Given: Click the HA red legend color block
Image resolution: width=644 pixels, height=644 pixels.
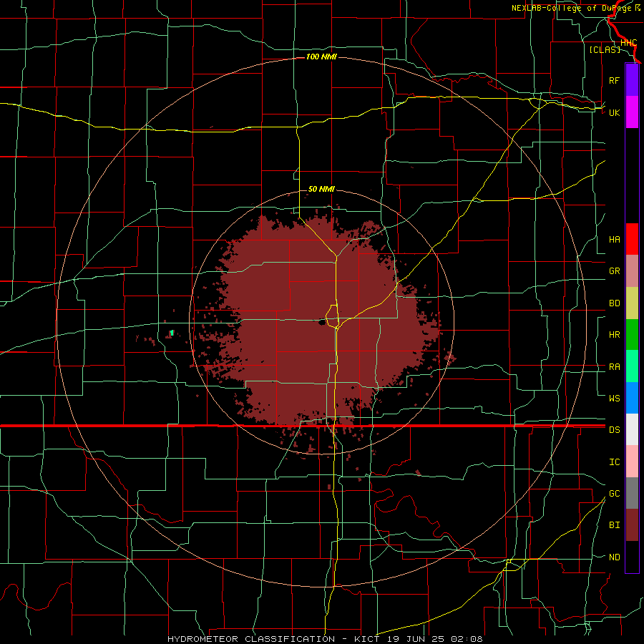Looking at the screenshot, I should coord(632,239).
